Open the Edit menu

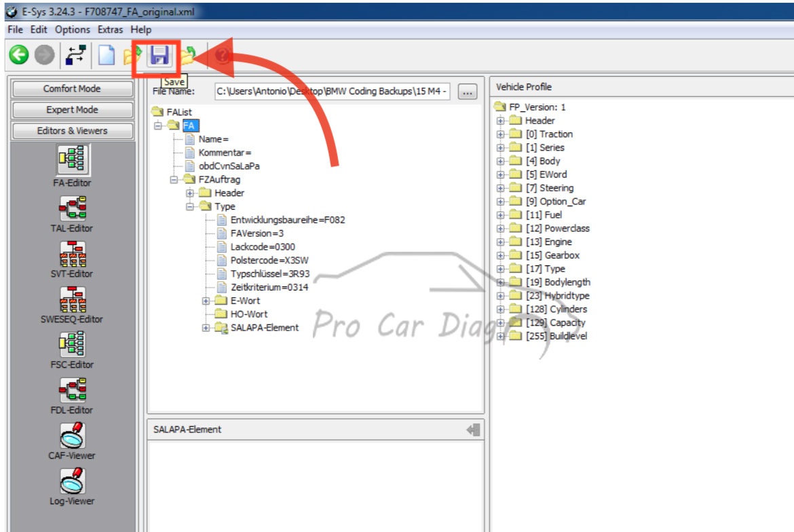point(39,29)
